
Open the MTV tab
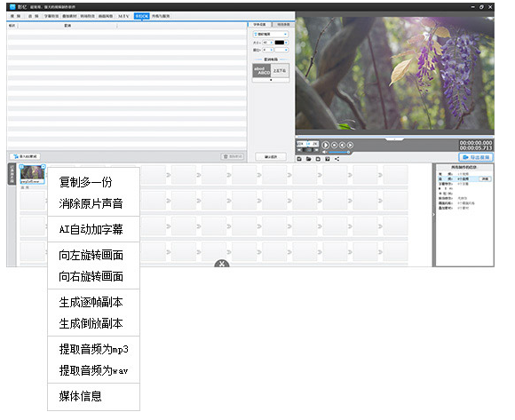[x=123, y=16]
